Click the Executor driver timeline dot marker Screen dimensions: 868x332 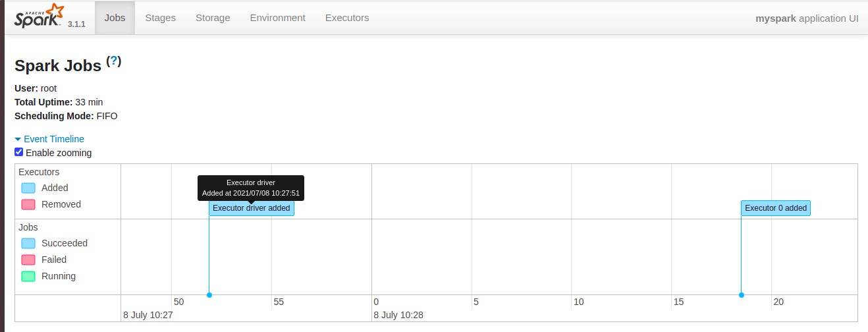[209, 294]
